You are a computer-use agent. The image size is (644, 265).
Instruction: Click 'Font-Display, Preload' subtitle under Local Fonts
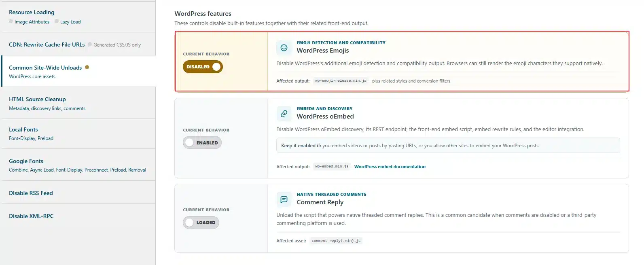click(31, 138)
